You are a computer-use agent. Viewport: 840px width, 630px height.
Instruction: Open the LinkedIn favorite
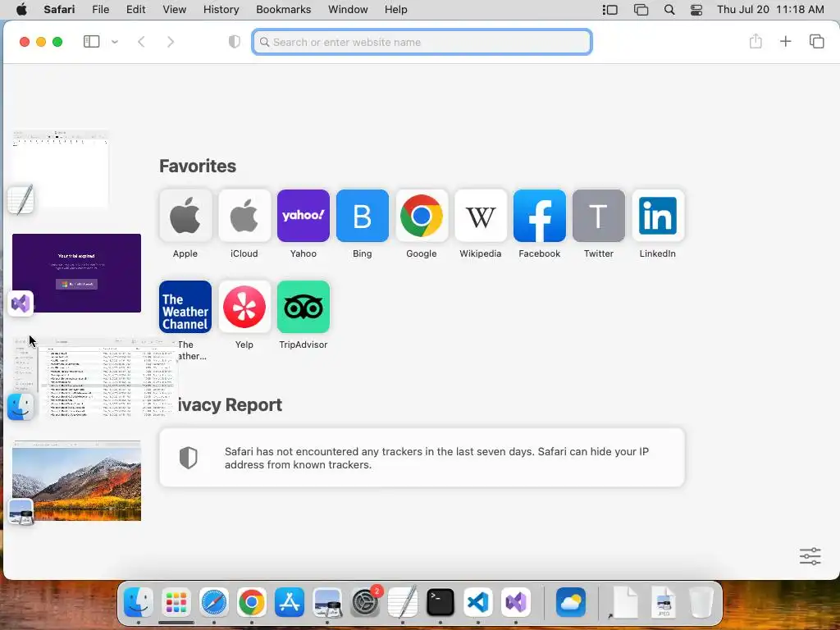[658, 216]
